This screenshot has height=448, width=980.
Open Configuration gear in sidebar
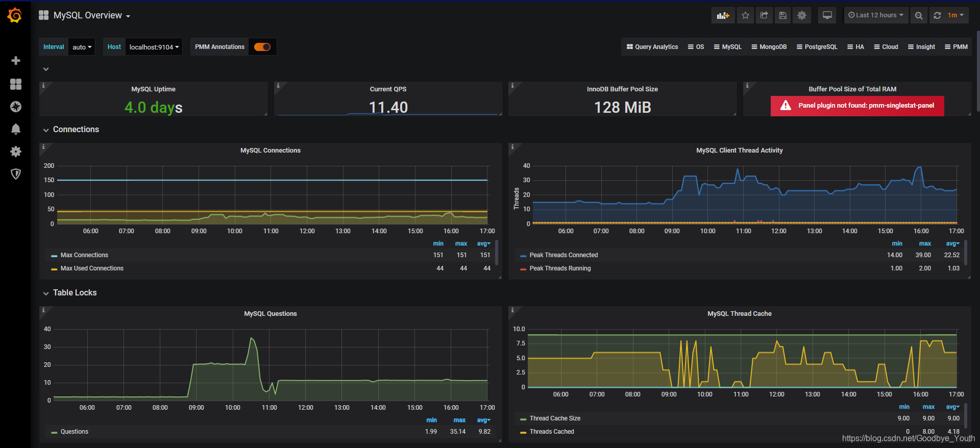[16, 152]
